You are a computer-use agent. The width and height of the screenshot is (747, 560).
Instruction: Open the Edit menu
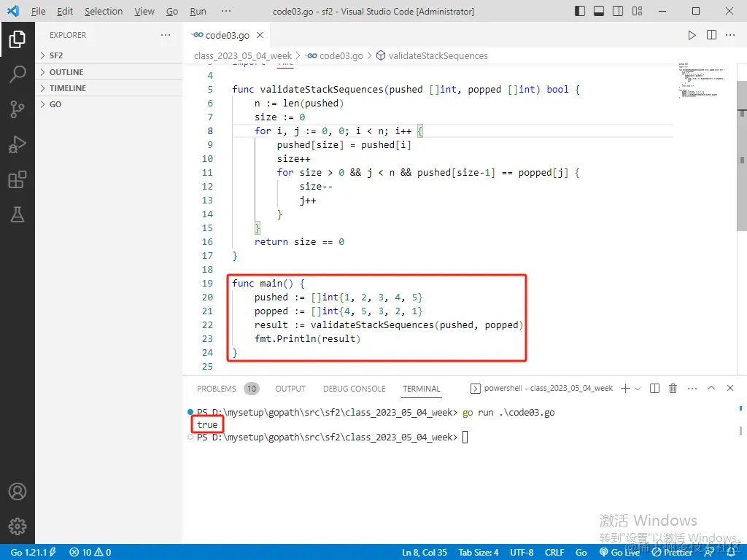(65, 11)
